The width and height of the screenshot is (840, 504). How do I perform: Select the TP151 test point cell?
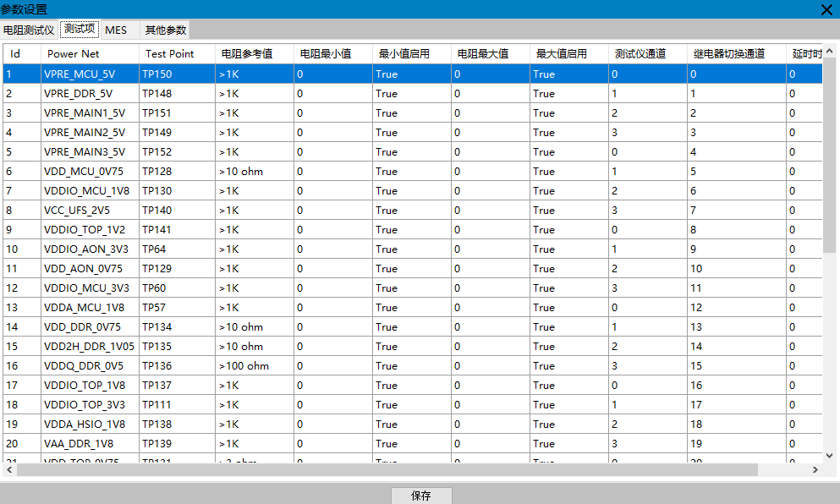pyautogui.click(x=177, y=113)
